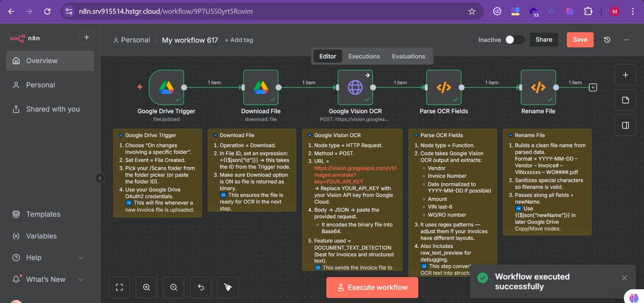644x303 pixels.
Task: Save the workflow
Action: tap(580, 40)
